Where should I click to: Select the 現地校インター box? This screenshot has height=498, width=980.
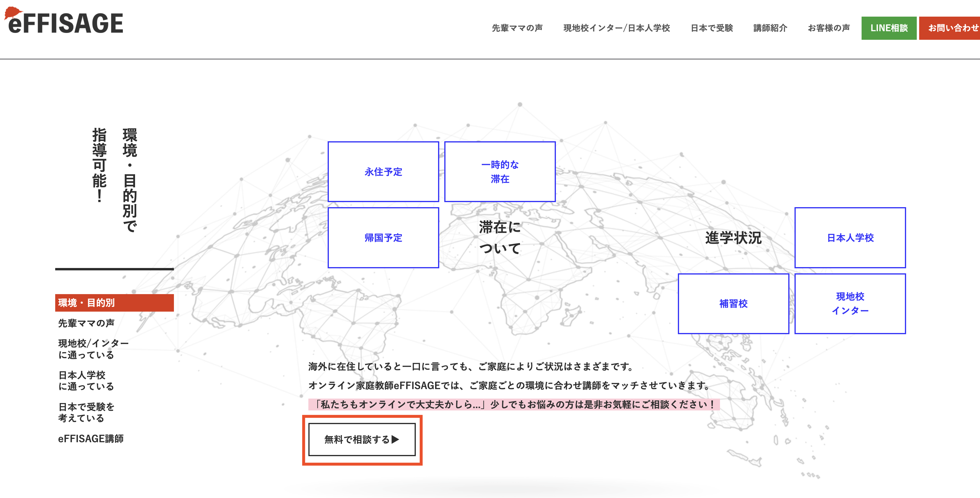point(850,304)
